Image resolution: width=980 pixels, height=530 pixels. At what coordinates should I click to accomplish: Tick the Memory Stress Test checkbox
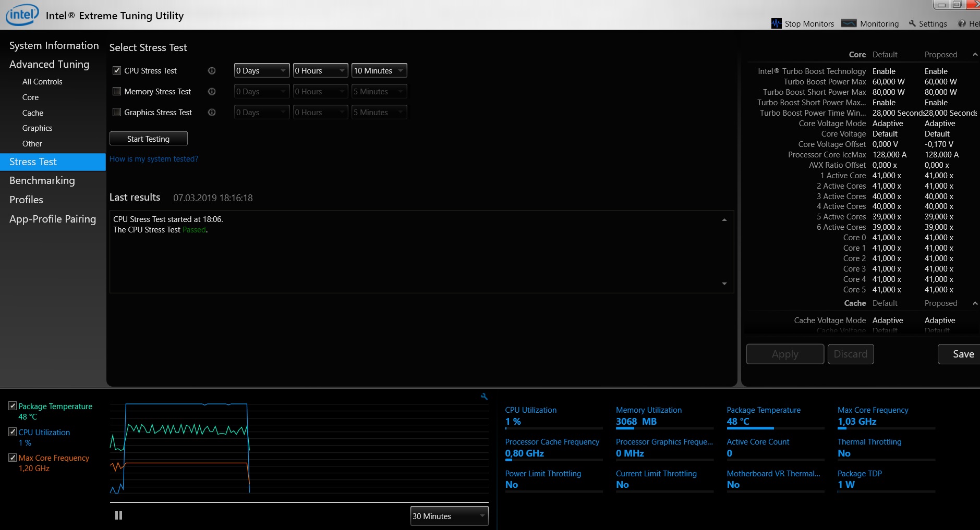pos(117,91)
